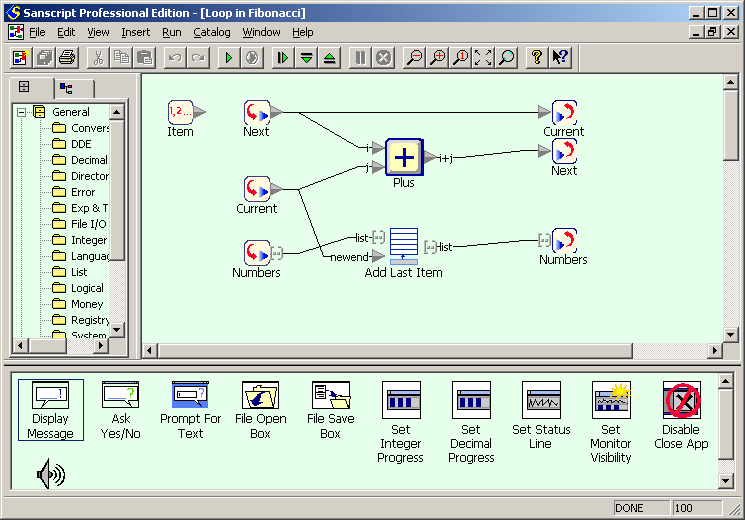Click the step into down-arrow icon
The width and height of the screenshot is (745, 520).
pos(306,58)
